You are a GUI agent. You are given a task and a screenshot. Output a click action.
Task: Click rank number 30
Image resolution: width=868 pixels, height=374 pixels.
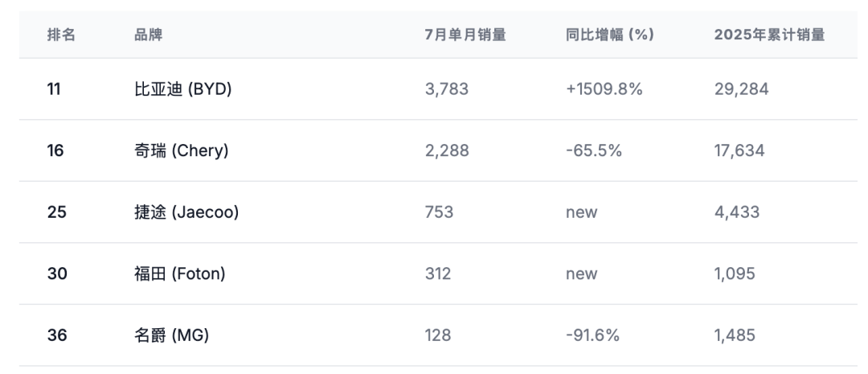(57, 273)
